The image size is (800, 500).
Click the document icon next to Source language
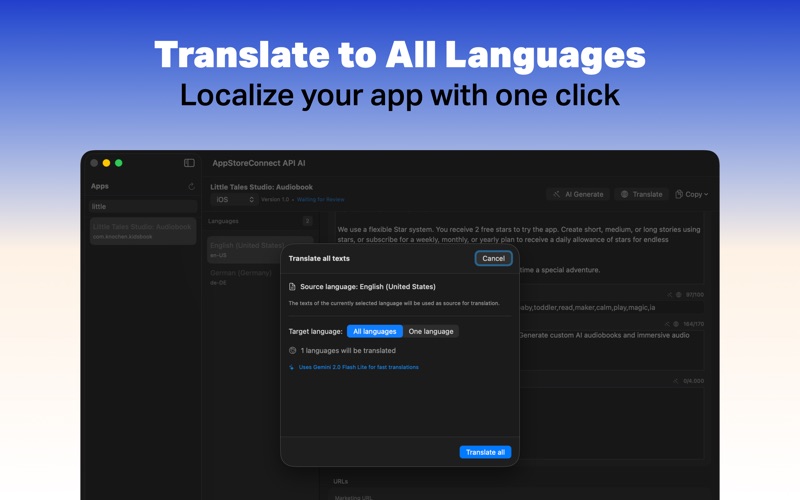[292, 287]
